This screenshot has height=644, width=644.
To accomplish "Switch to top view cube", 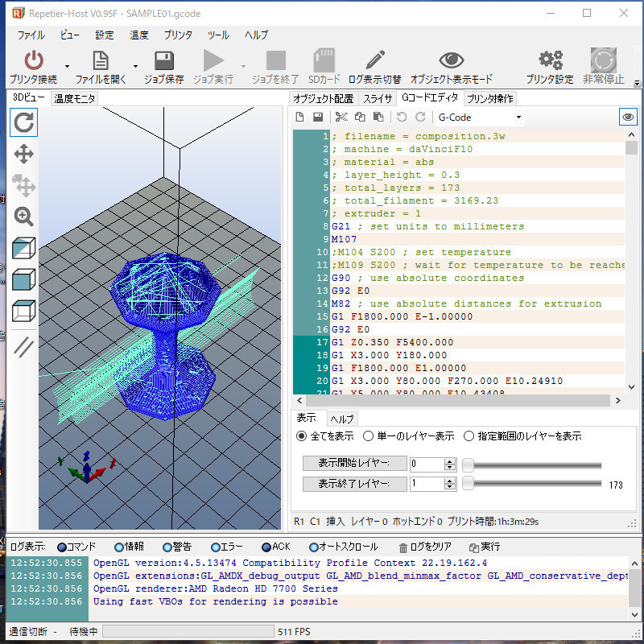I will (24, 311).
